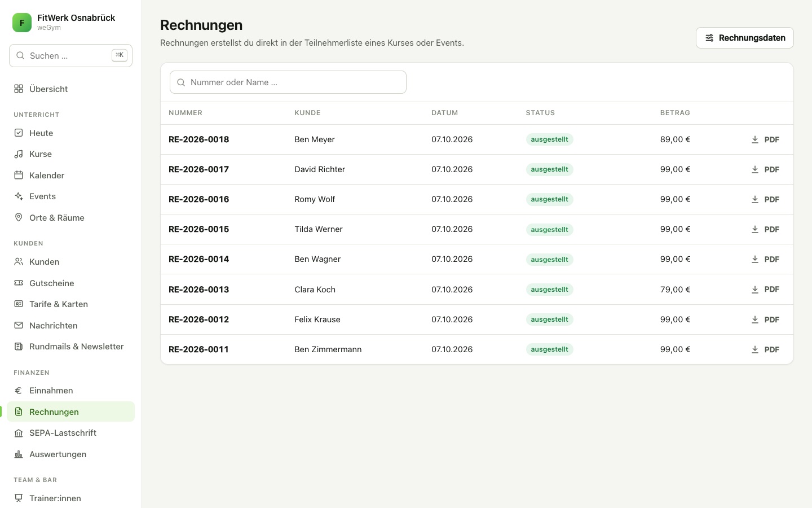Focus the sidebar Suchen search field
The height and width of the screenshot is (508, 812).
pos(70,55)
